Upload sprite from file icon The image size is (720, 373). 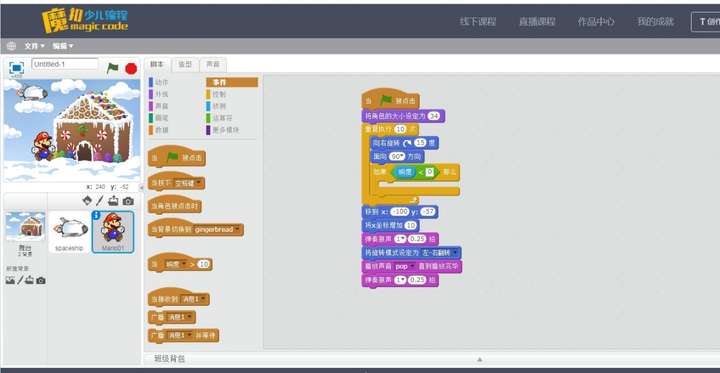point(113,201)
